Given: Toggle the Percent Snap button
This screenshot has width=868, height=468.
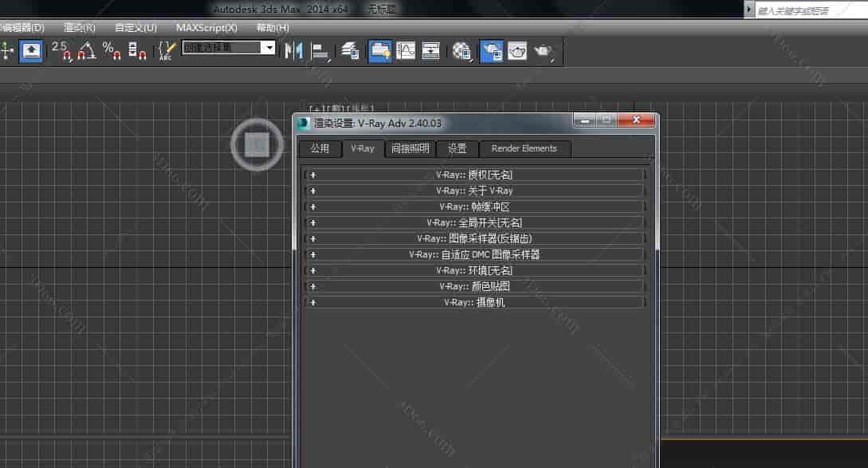Looking at the screenshot, I should click(x=112, y=51).
